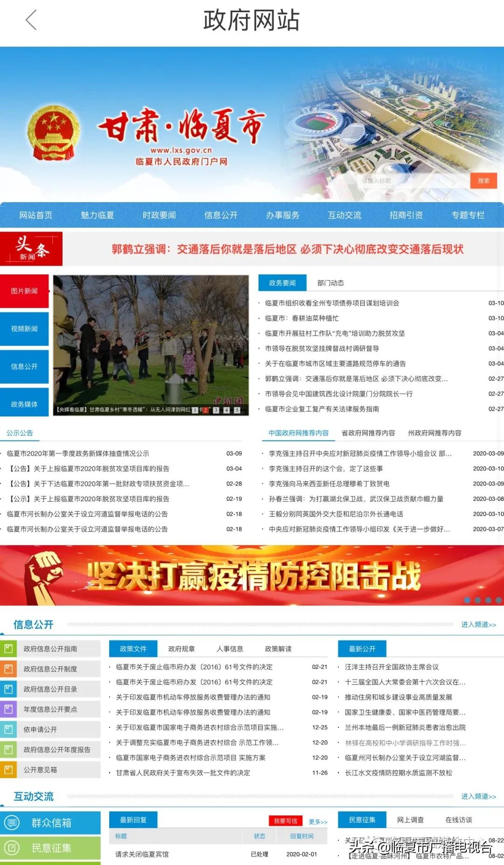
Task: Click the 群众信箱 message icon
Action: click(x=12, y=823)
